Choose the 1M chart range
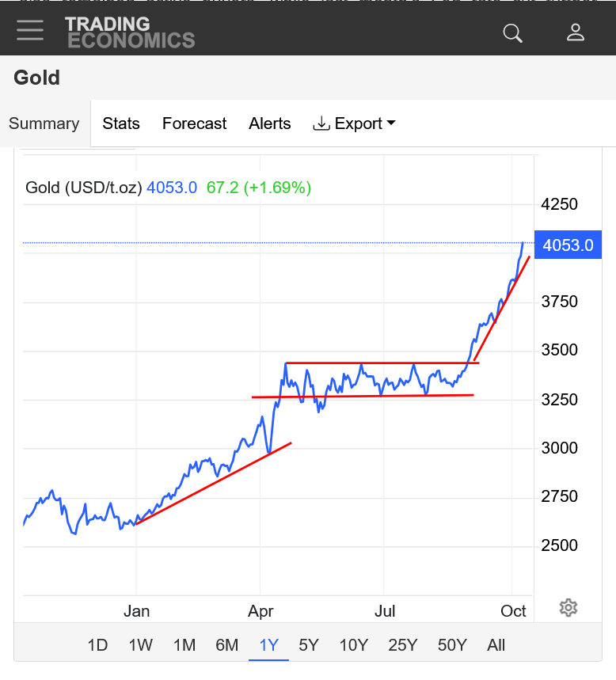Screen dimensions: 616x680 (x=184, y=645)
